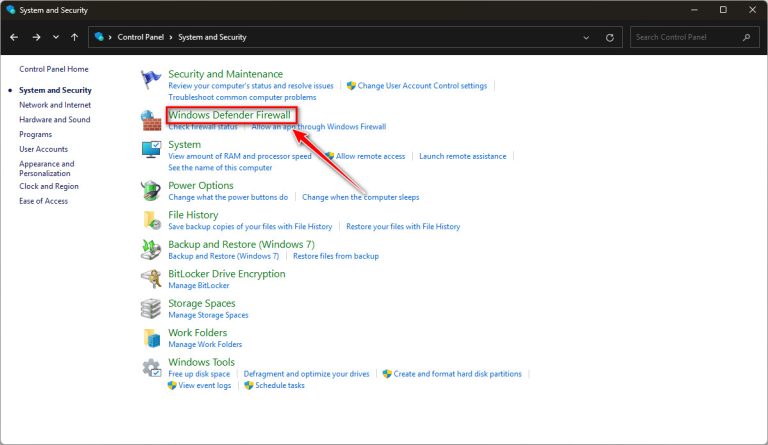Go up one level with Up arrow
The width and height of the screenshot is (768, 445).
(75, 37)
